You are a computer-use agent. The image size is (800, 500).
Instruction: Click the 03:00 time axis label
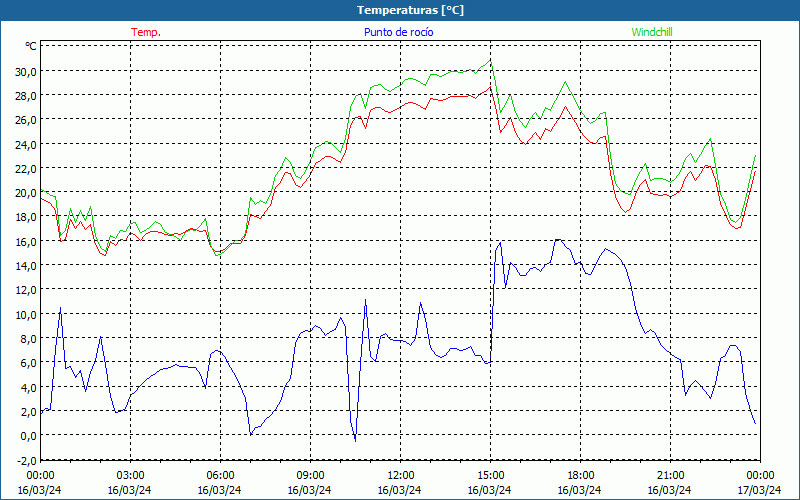click(x=130, y=476)
